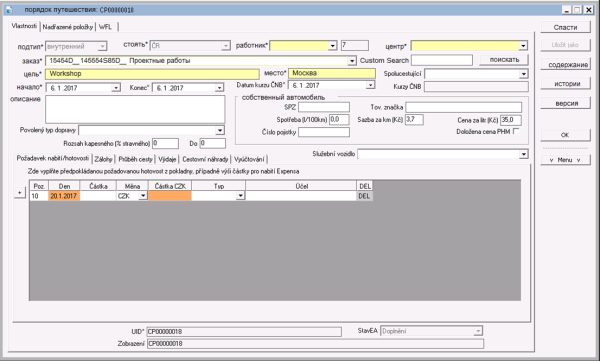This screenshot has height=361, width=600.
Task: Open the Konec date picker arrow
Action: (x=219, y=88)
